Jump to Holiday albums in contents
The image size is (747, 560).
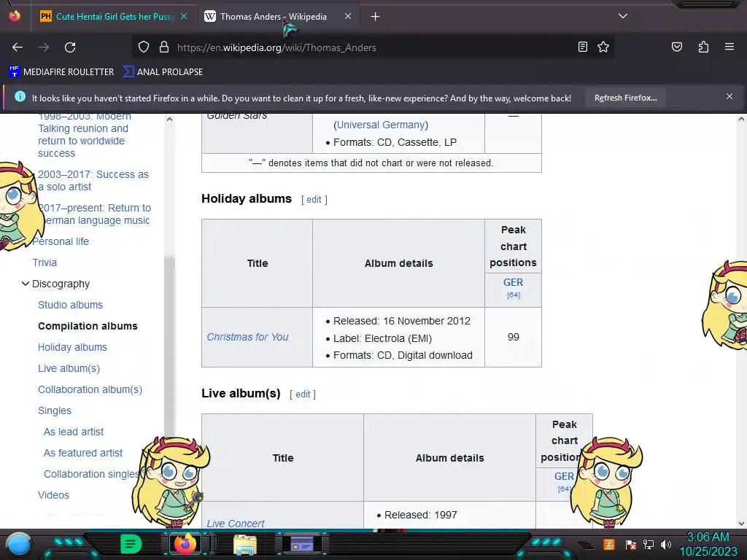(x=72, y=347)
